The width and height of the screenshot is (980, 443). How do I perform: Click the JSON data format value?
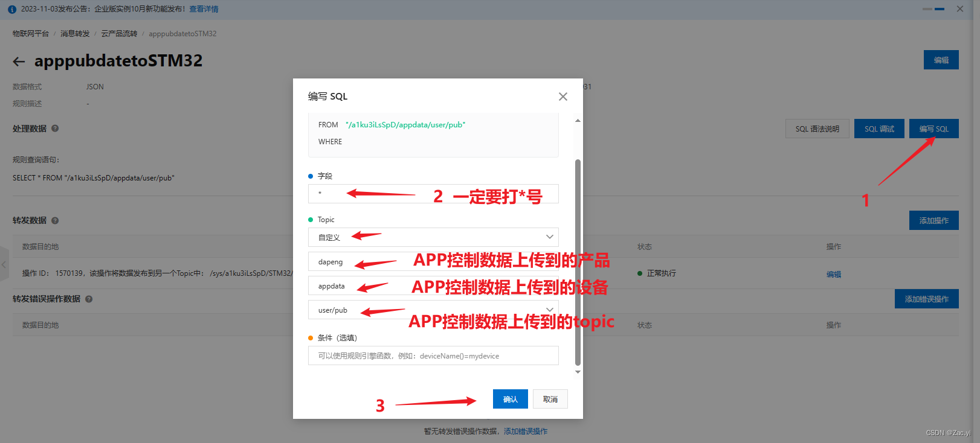tap(95, 87)
